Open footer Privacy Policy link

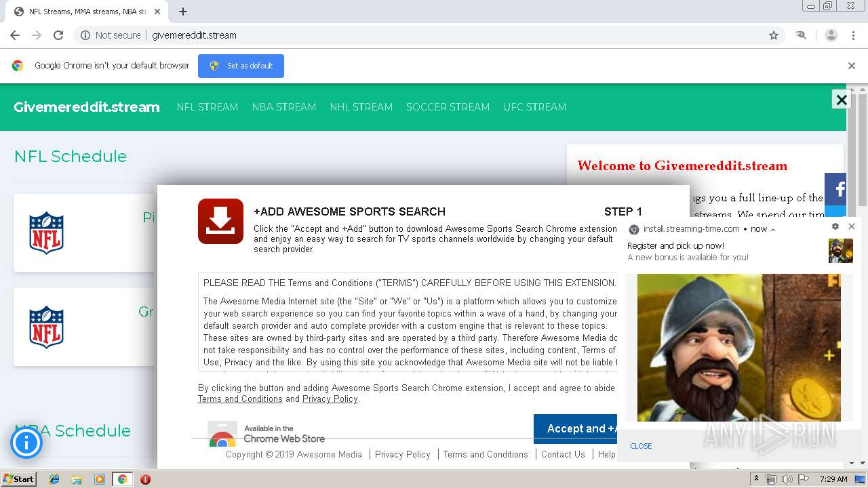403,455
